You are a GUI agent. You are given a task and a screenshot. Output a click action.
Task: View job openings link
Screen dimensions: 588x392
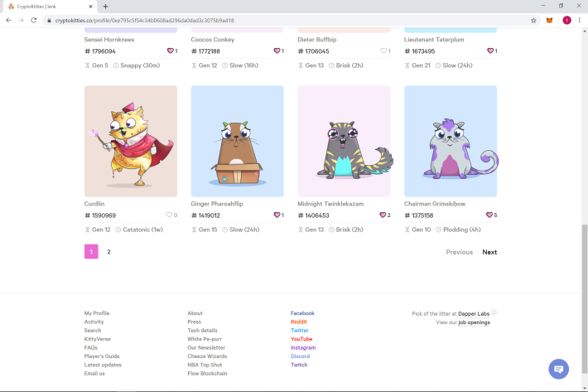click(474, 322)
